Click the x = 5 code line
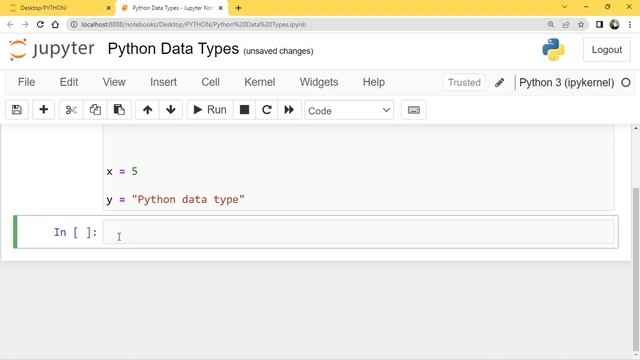 pyautogui.click(x=122, y=171)
